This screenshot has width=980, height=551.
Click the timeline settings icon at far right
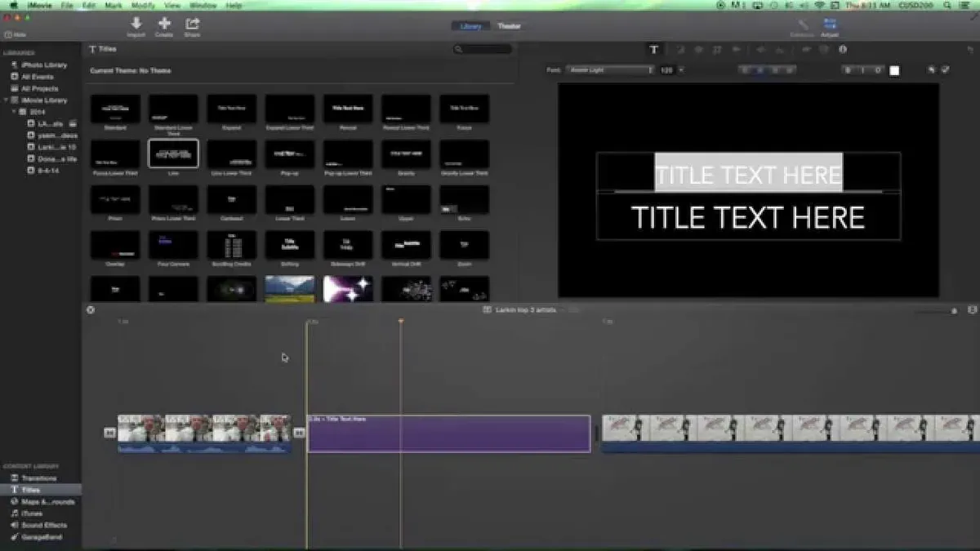coord(972,310)
